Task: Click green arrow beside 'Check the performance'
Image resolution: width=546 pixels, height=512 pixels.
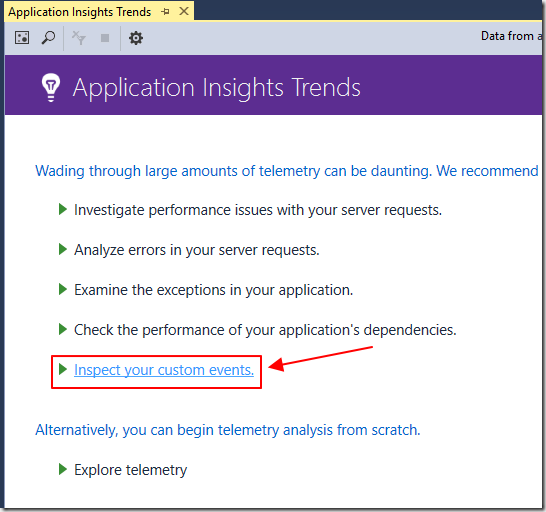Action: pos(63,329)
